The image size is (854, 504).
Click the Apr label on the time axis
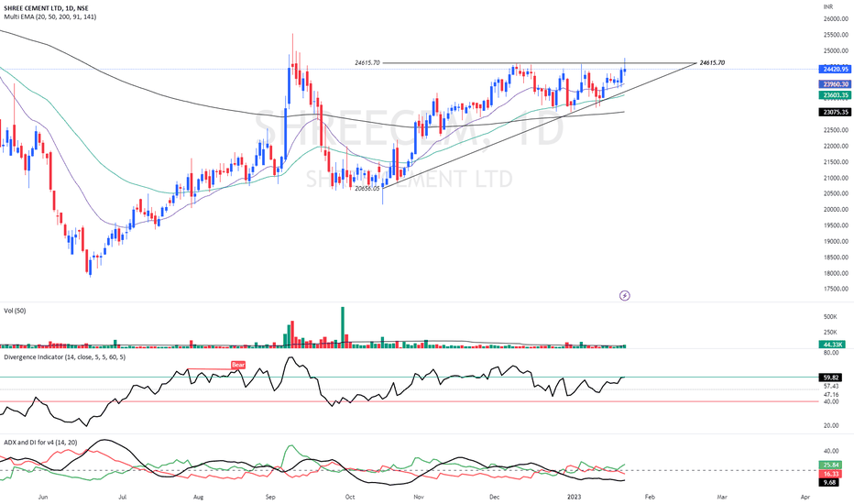805,497
